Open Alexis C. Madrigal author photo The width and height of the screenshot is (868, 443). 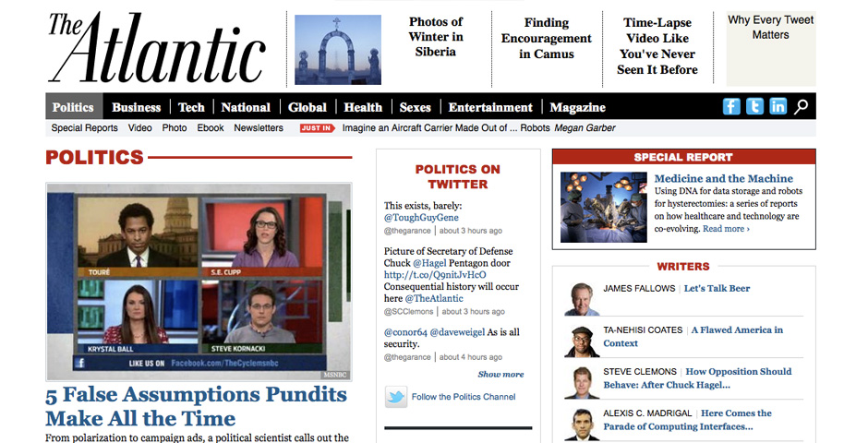(x=582, y=425)
